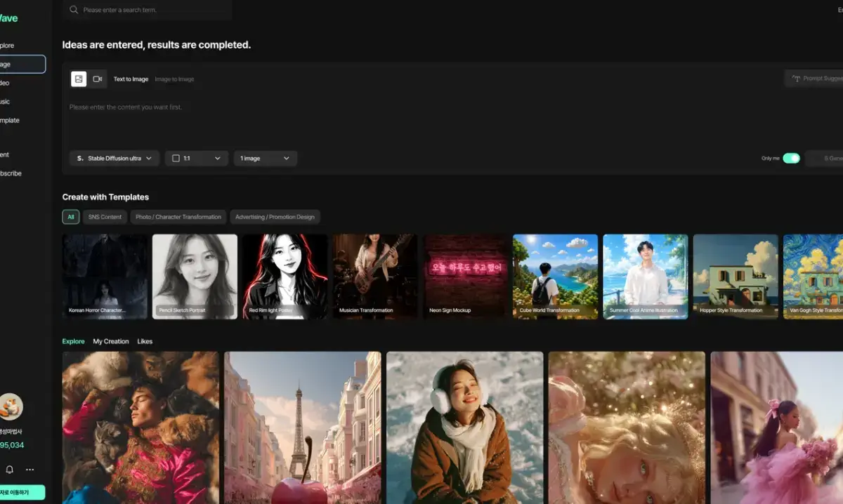Click the 95,034 credits balance
The width and height of the screenshot is (843, 504).
[12, 445]
